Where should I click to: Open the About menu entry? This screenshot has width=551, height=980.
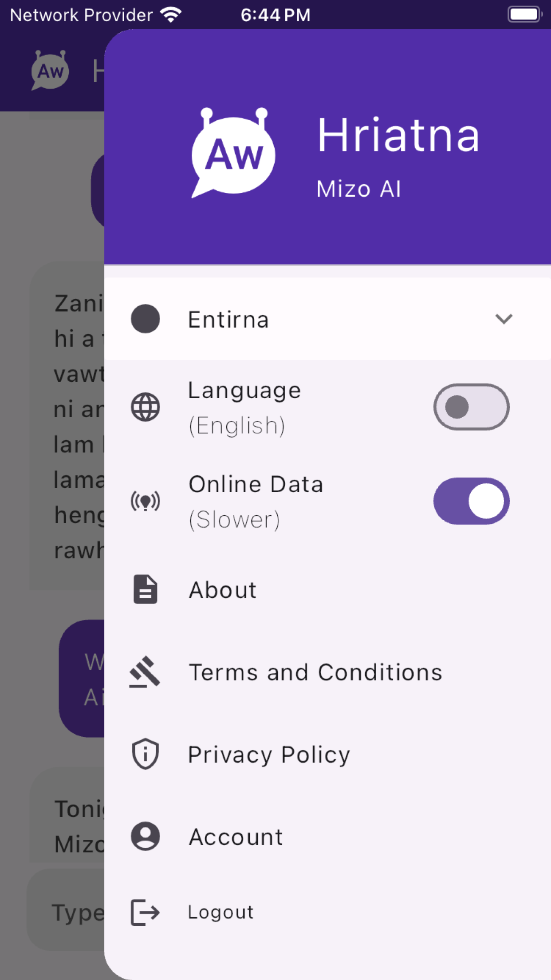pos(328,590)
